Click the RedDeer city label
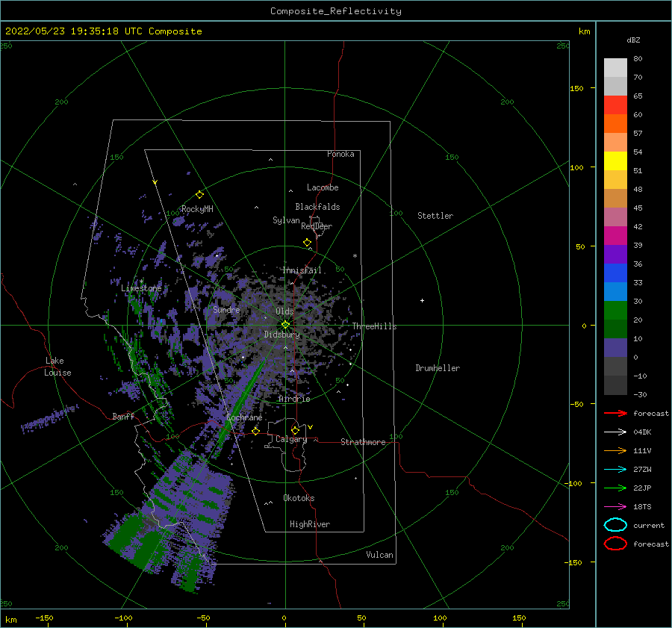 point(317,226)
